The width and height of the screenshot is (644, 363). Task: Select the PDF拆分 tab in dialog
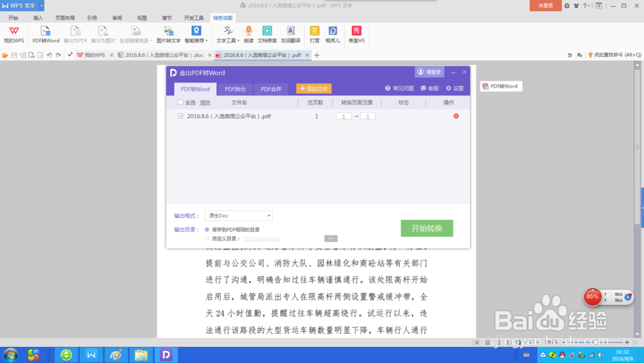235,89
